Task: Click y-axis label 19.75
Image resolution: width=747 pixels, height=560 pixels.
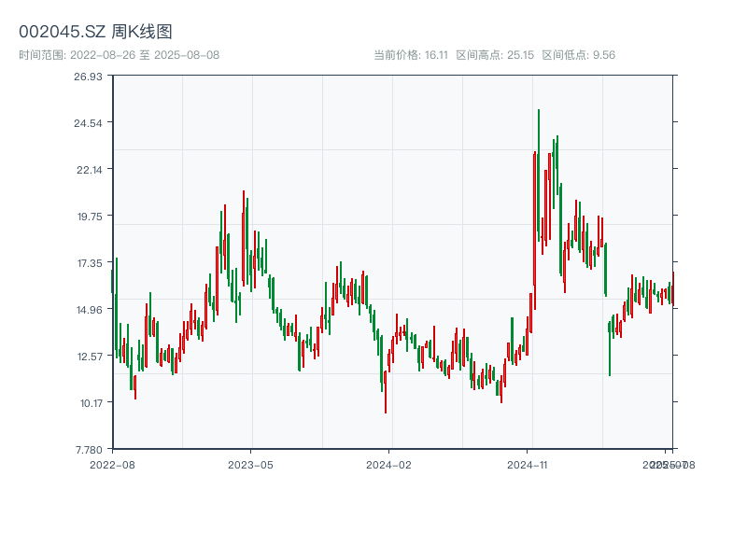Action: pos(90,217)
